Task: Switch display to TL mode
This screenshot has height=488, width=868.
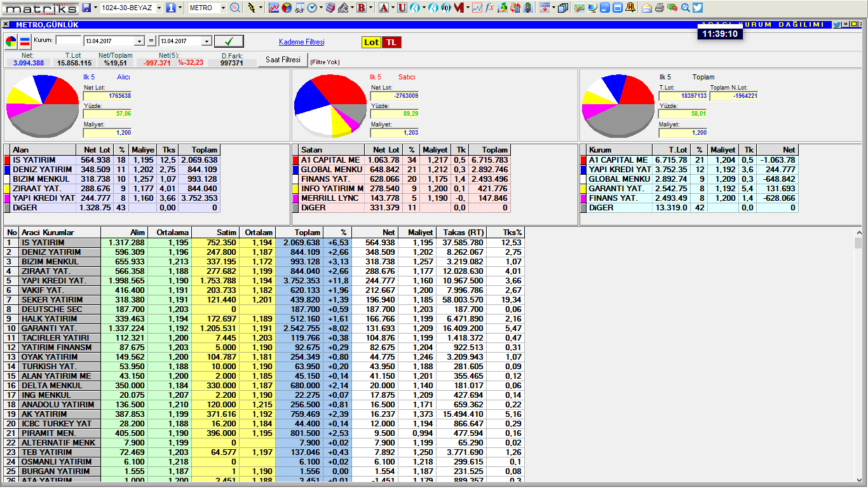Action: tap(391, 42)
